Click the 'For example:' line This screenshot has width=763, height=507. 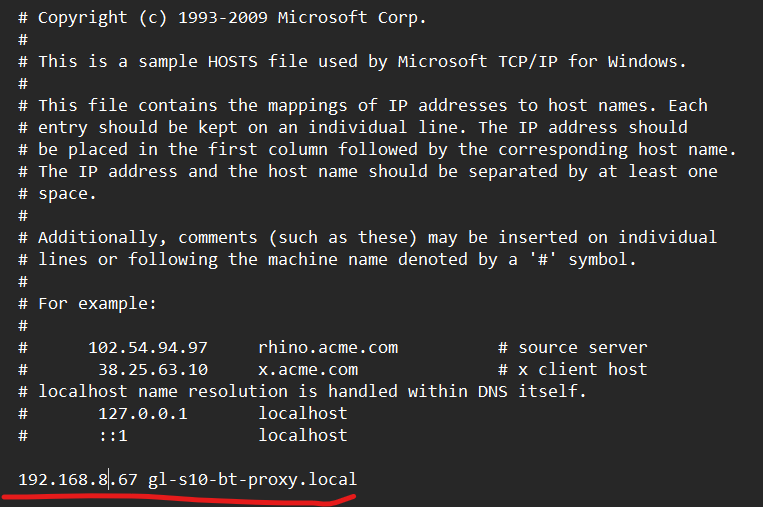pos(98,304)
